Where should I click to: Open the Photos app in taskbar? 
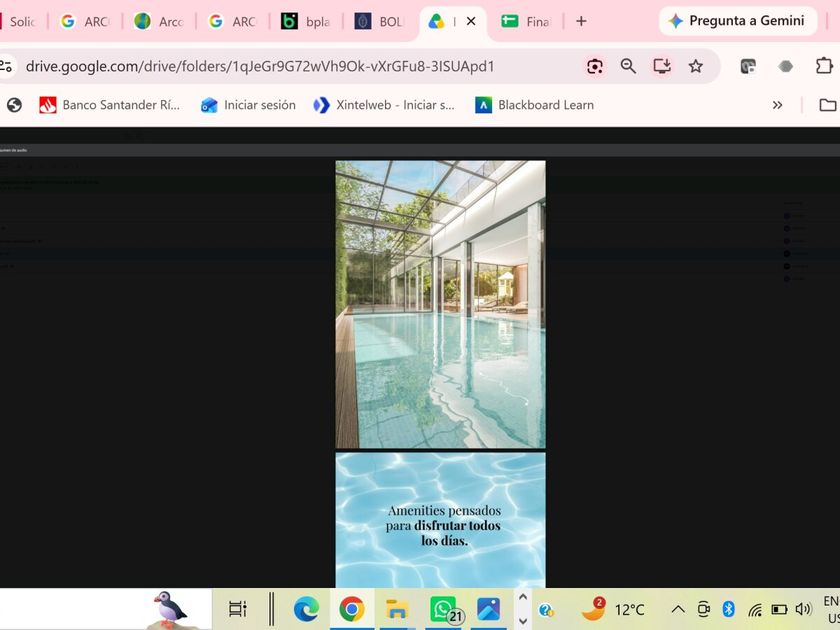click(488, 610)
